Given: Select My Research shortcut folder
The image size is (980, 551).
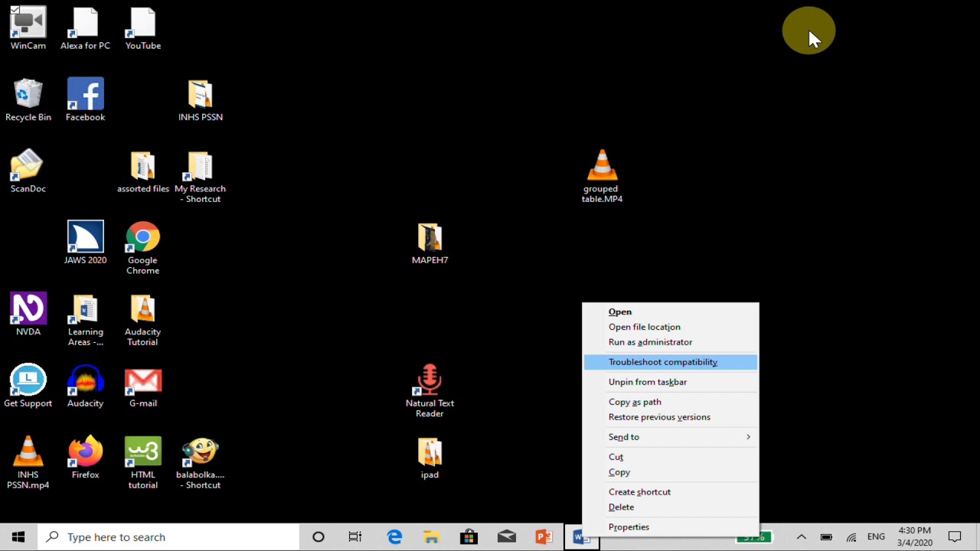Looking at the screenshot, I should [x=200, y=177].
